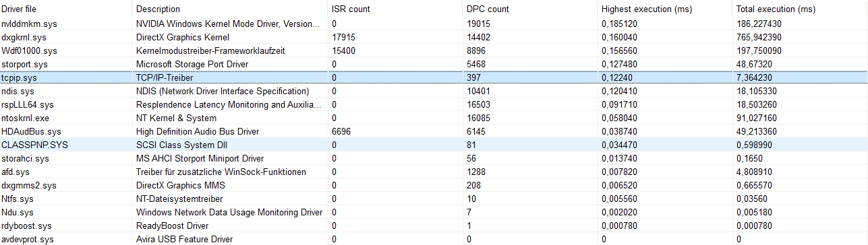Screen dimensions: 868x245
Task: Click ISR count value 17915
Action: point(343,37)
